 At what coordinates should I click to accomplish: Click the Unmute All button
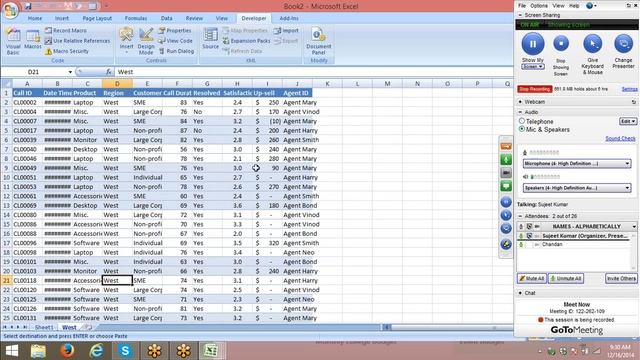point(566,278)
